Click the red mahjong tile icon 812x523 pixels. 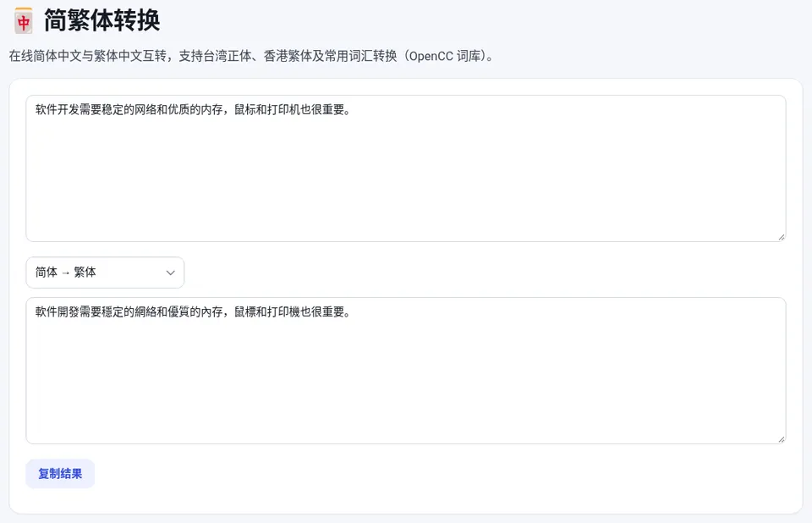tap(24, 20)
